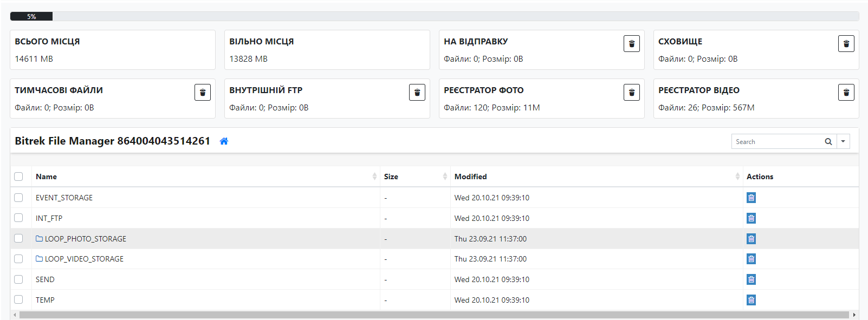Sort files by Modified column

(x=470, y=177)
